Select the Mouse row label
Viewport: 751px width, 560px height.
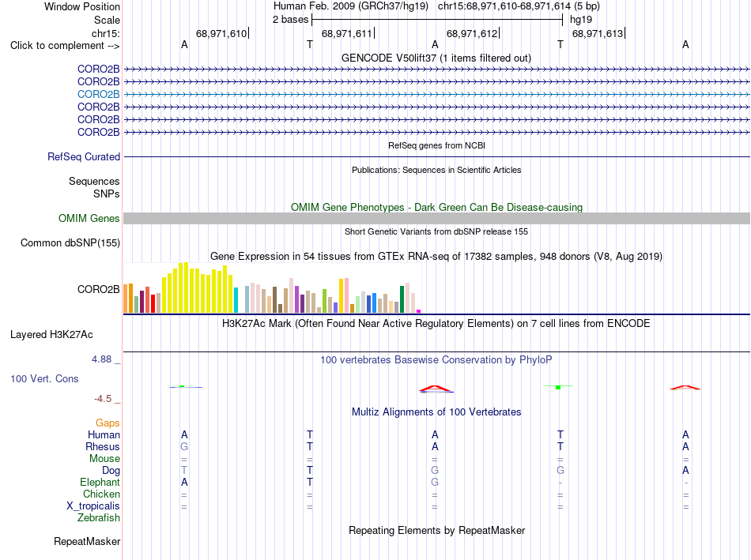(104, 459)
